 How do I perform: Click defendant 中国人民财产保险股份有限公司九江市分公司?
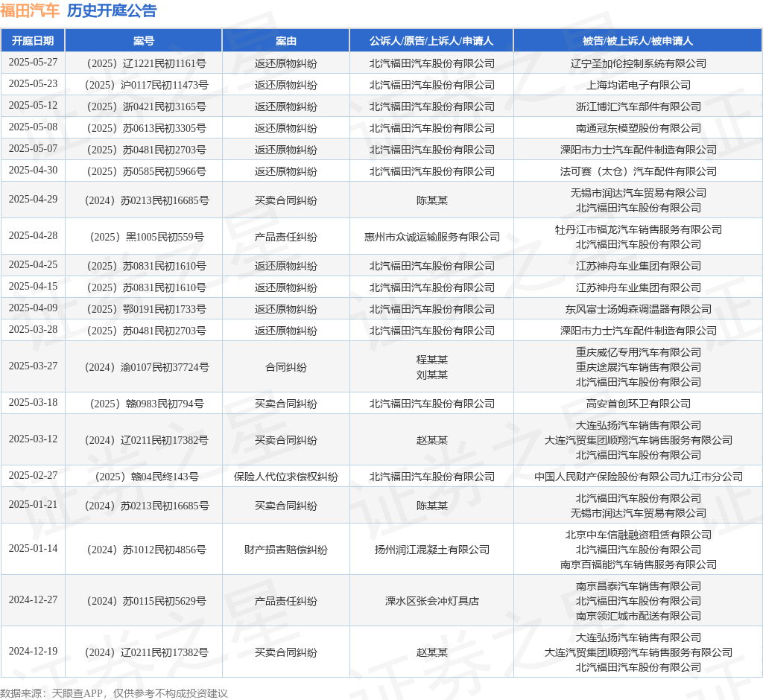tap(639, 477)
